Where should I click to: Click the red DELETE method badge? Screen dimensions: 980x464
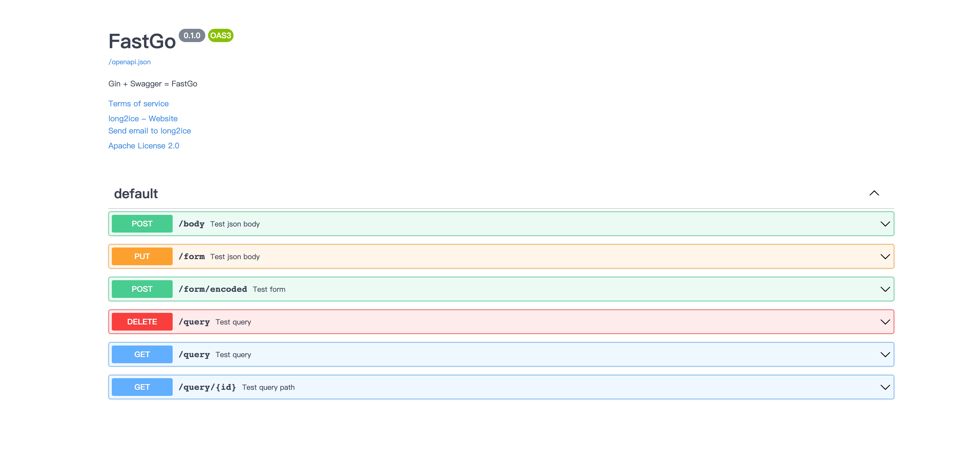tap(142, 322)
